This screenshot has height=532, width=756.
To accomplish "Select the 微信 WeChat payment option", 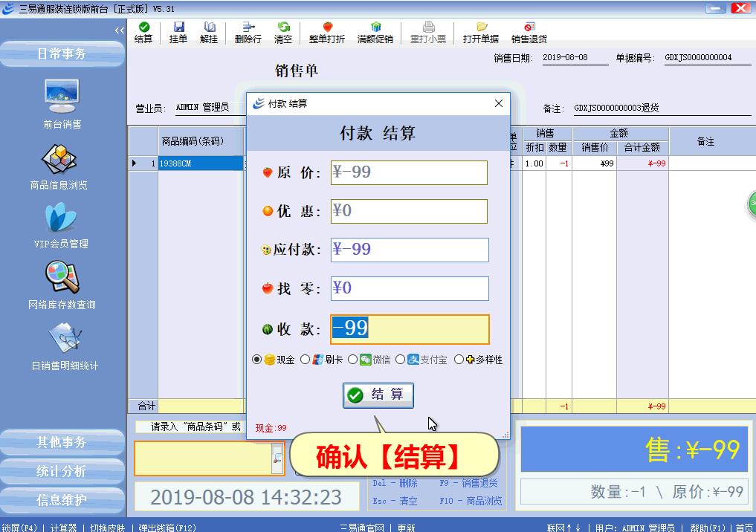I will click(x=353, y=360).
